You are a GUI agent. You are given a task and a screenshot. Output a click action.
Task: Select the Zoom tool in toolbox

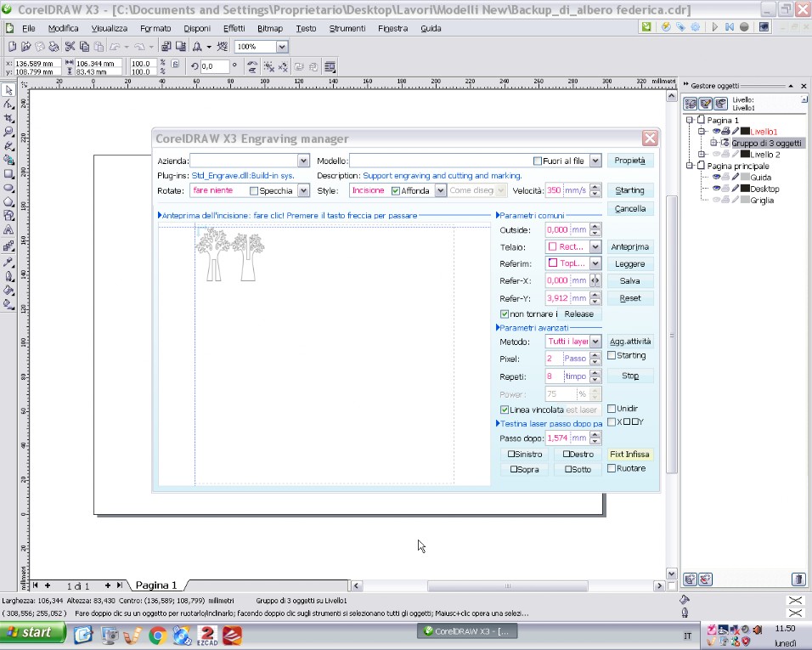coord(8,132)
